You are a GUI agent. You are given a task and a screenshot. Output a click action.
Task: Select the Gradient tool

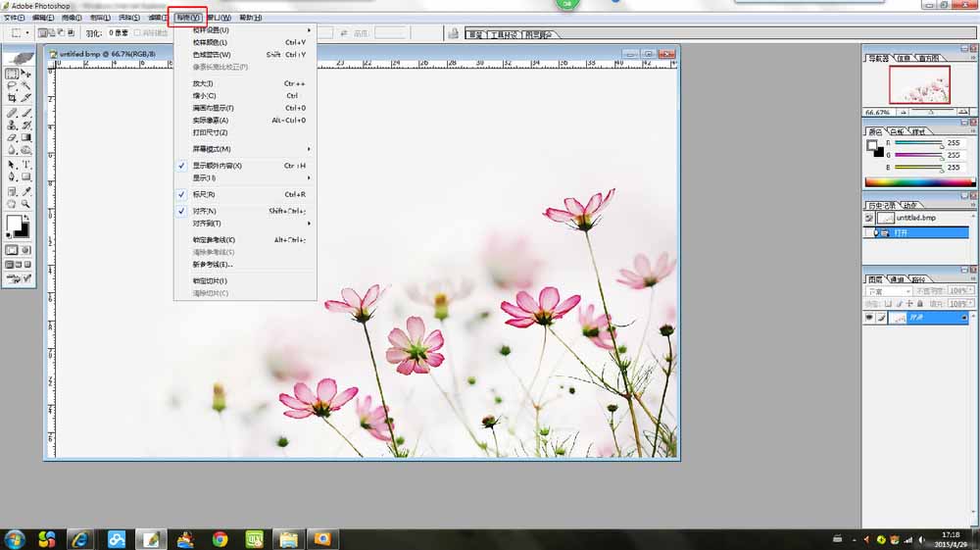(x=25, y=137)
